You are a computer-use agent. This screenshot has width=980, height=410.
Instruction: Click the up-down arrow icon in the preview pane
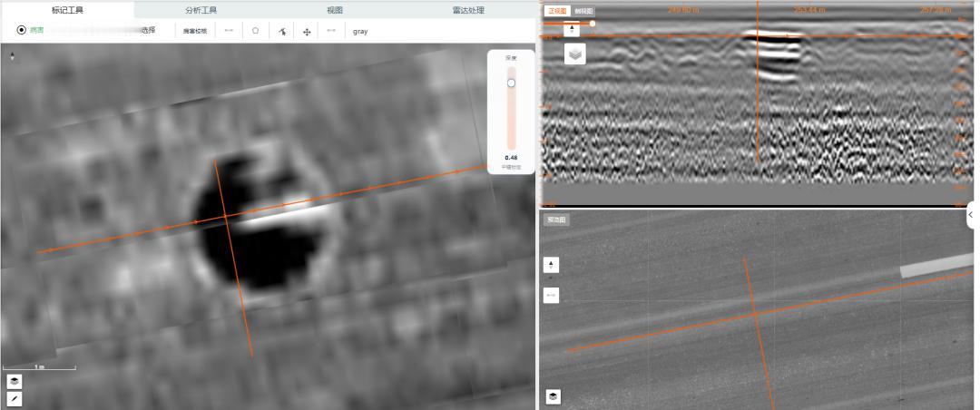point(551,265)
